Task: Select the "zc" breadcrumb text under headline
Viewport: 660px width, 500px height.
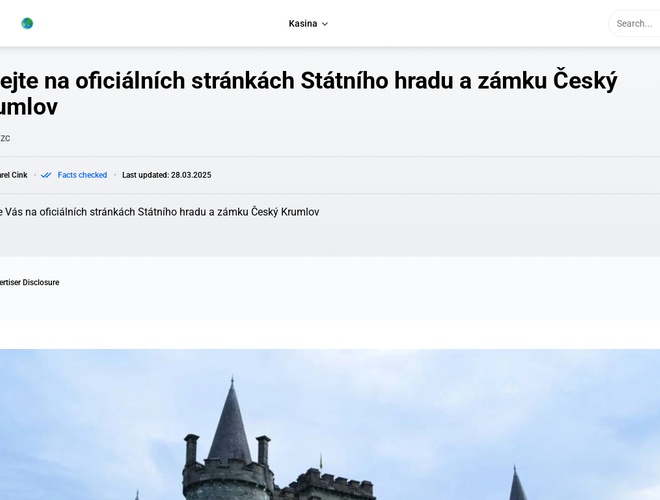Action: [x=5, y=138]
